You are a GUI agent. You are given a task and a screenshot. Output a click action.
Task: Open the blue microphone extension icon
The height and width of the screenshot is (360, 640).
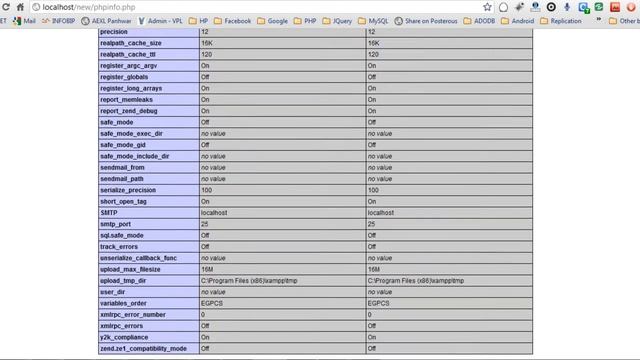[x=567, y=7]
